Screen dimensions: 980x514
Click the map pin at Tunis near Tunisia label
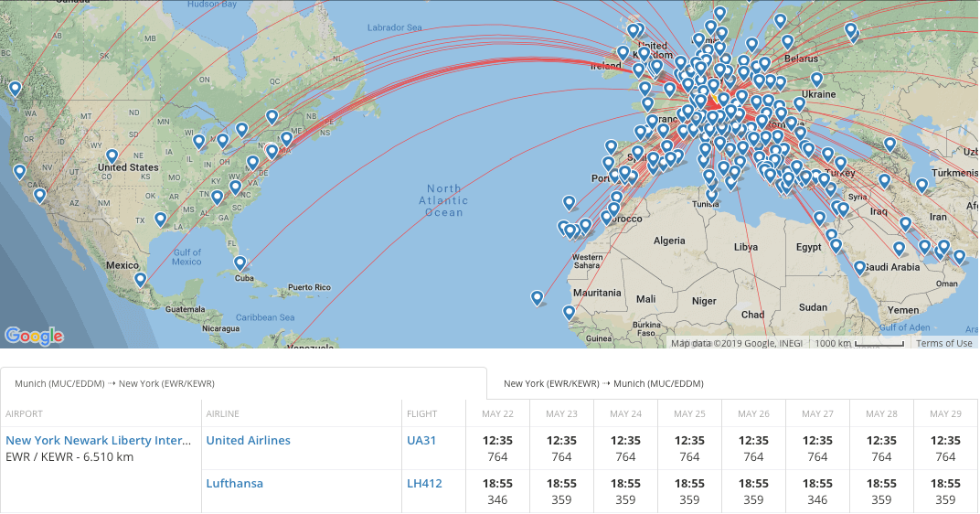point(711,196)
